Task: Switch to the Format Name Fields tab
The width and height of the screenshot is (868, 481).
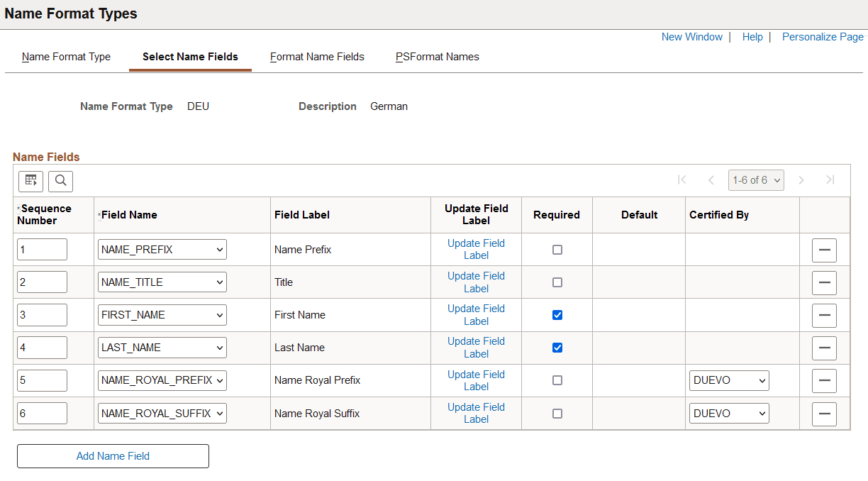Action: tap(317, 57)
